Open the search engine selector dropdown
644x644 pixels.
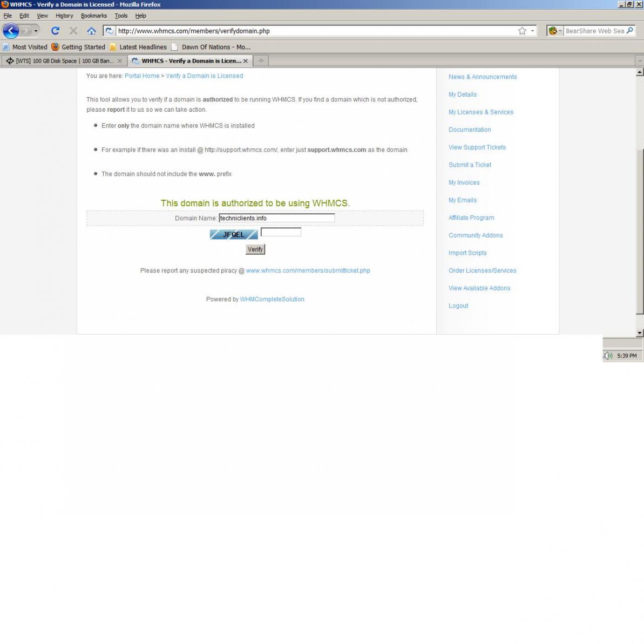(x=555, y=31)
